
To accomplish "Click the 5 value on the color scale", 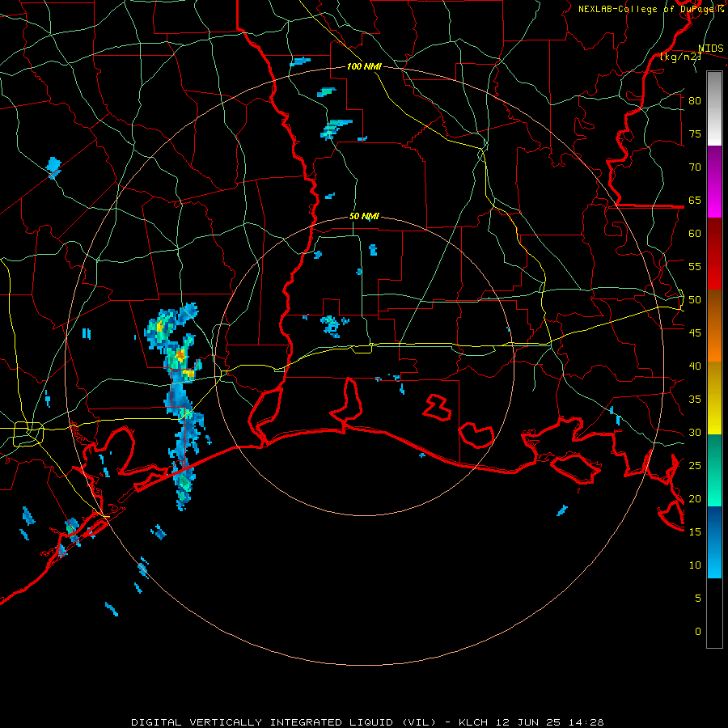I will click(698, 599).
